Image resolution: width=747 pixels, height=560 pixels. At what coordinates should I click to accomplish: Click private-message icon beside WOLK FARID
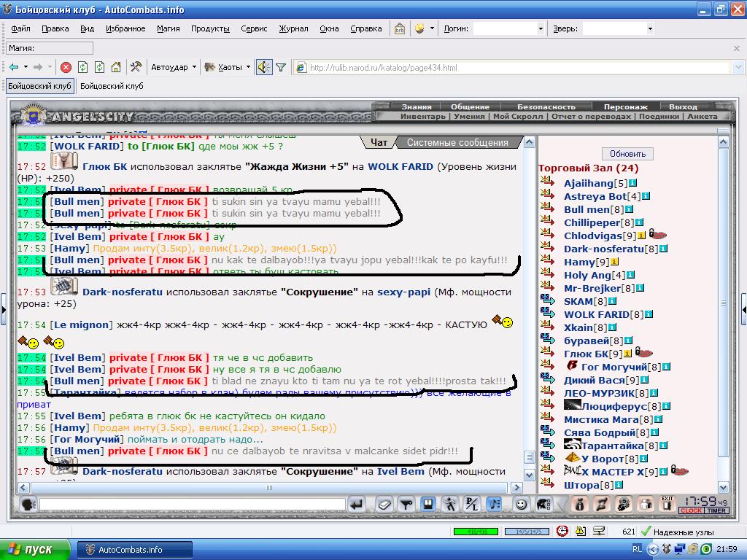pyautogui.click(x=548, y=313)
